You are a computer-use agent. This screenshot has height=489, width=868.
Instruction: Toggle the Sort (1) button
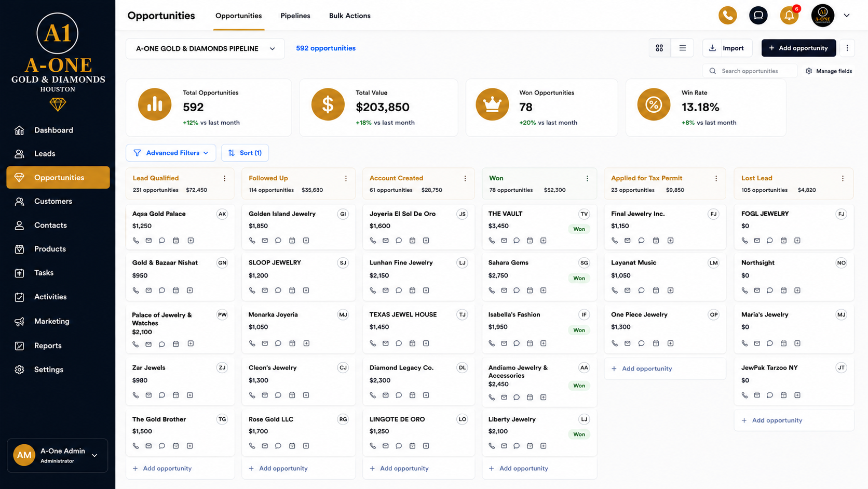click(245, 153)
